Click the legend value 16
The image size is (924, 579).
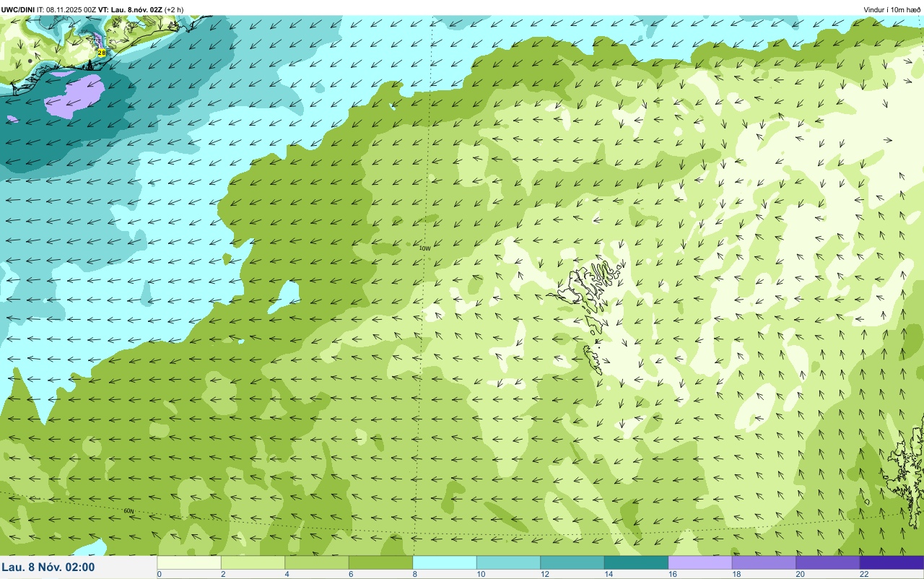(x=671, y=575)
